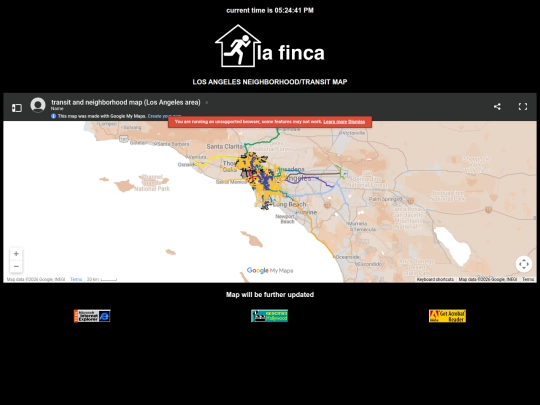
Task: Click the la finca house logo
Action: coord(270,46)
